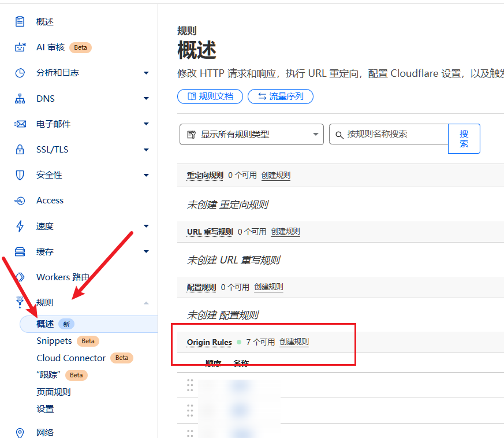Click the 配置规则 heading link
Viewport: 504px width, 438px height.
(201, 287)
